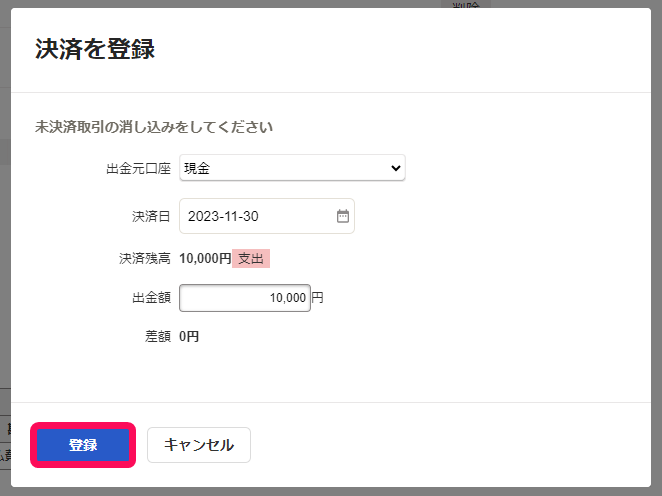Click the 出金額 label
662x496 pixels.
click(151, 298)
